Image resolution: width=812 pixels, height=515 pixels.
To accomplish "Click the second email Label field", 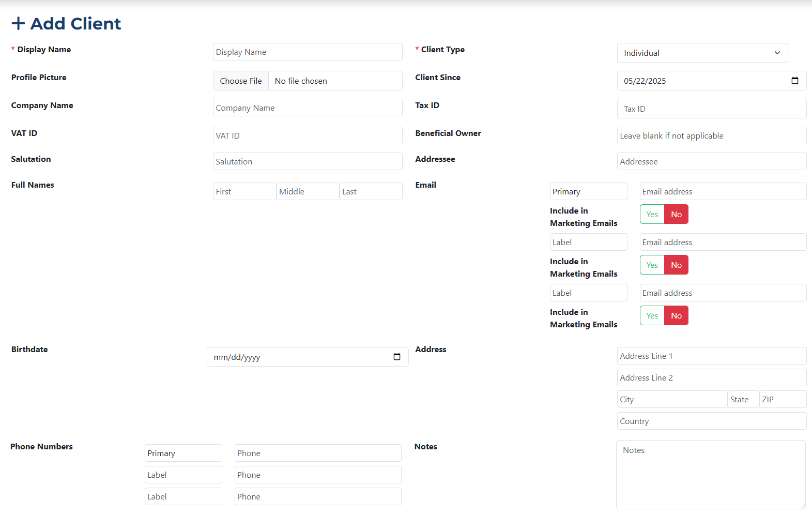I will tap(589, 242).
